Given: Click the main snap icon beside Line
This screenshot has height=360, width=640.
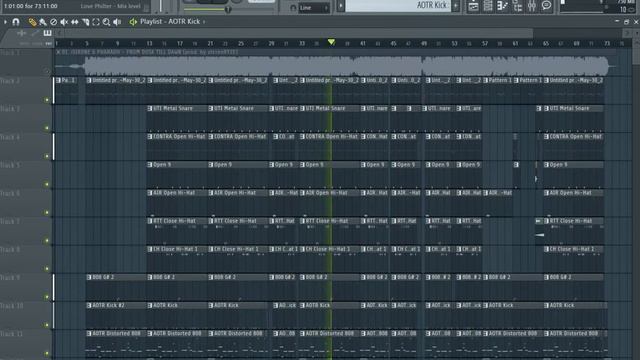Looking at the screenshot, I should 293,8.
